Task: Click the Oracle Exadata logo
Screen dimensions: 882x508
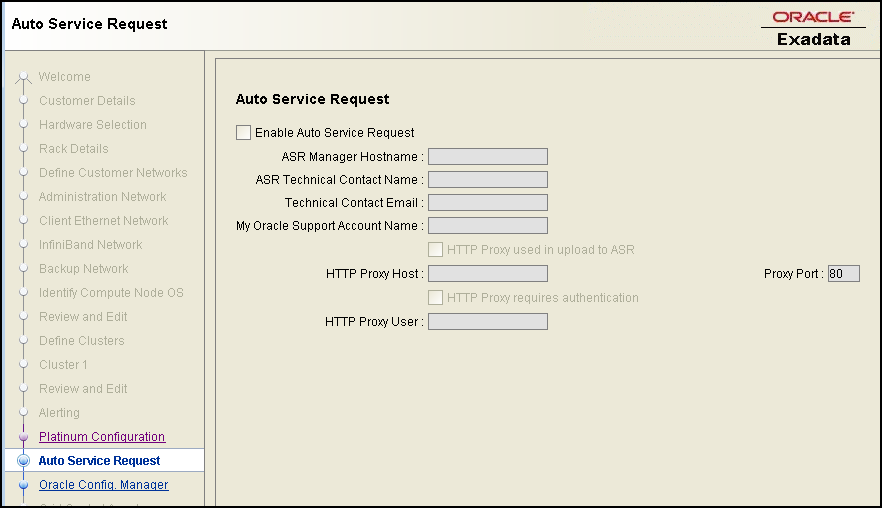Action: pyautogui.click(x=813, y=29)
